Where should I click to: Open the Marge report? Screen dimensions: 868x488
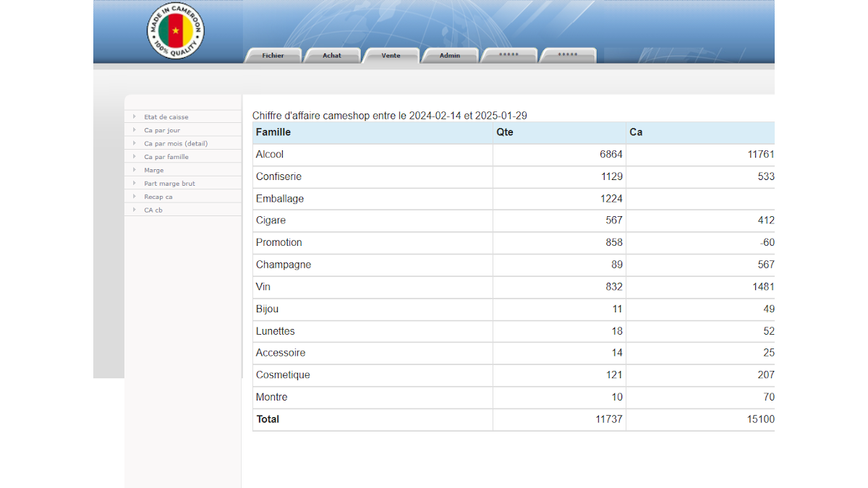tap(154, 171)
